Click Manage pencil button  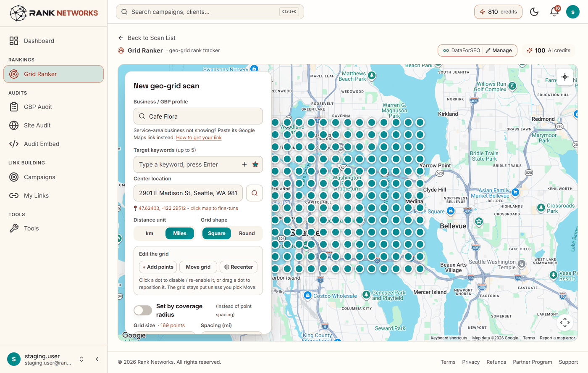(x=499, y=50)
